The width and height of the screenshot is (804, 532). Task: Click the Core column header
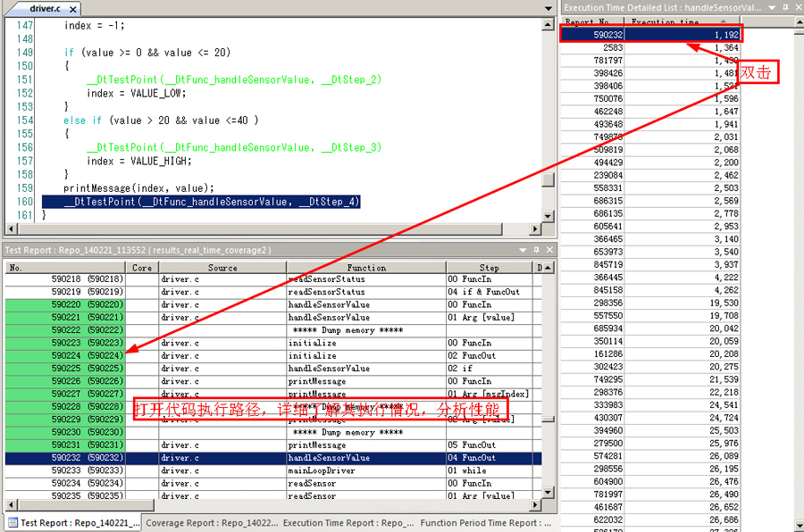coord(142,268)
